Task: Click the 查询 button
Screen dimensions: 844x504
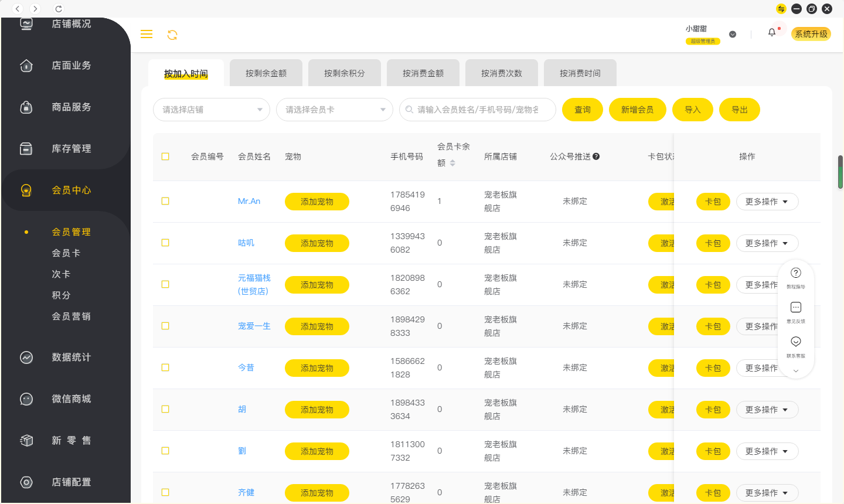Action: click(583, 110)
